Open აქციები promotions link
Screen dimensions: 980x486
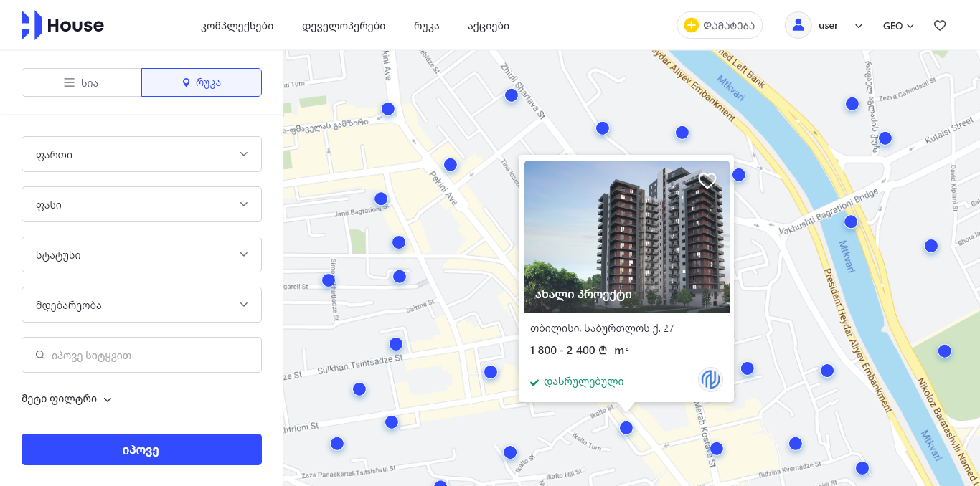click(x=489, y=26)
